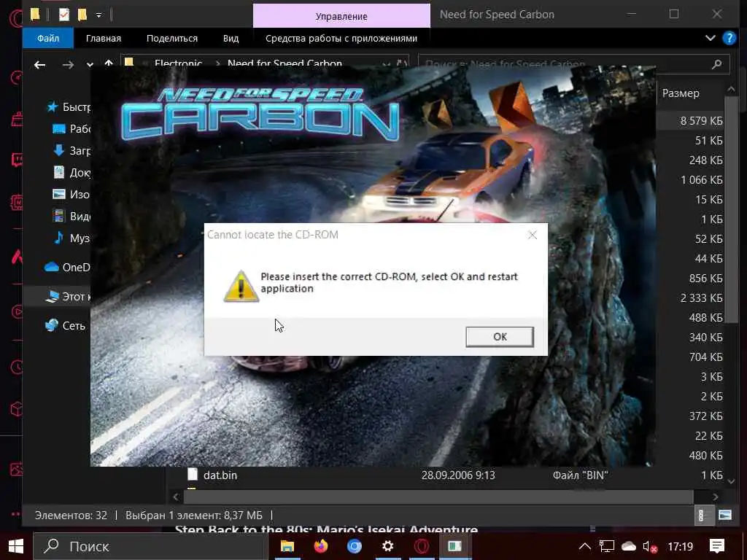
Task: Open Firefox from the taskbar
Action: (x=321, y=546)
